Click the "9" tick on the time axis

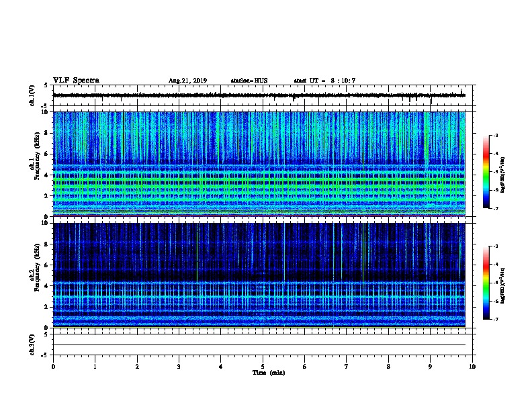click(x=430, y=366)
